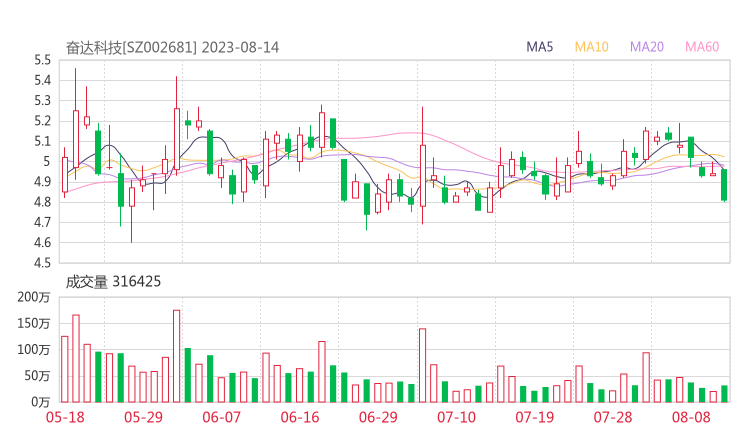Click the 100万 volume axis label

[x=34, y=350]
